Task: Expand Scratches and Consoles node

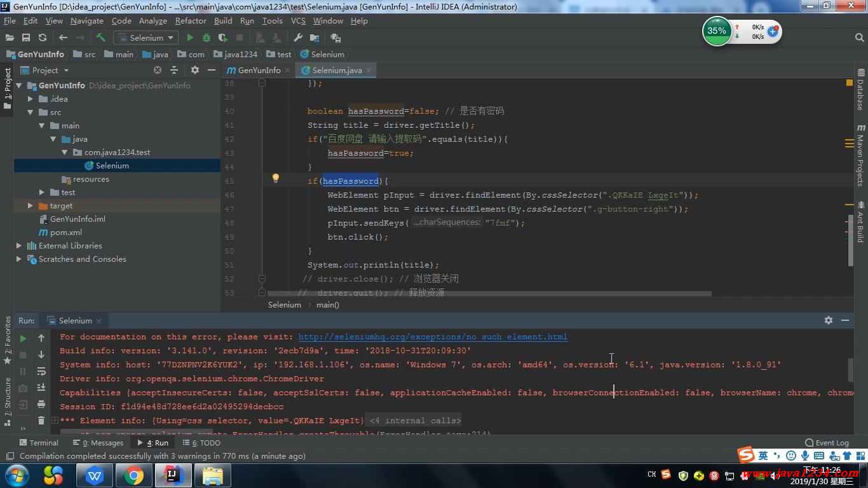Action: tap(19, 259)
